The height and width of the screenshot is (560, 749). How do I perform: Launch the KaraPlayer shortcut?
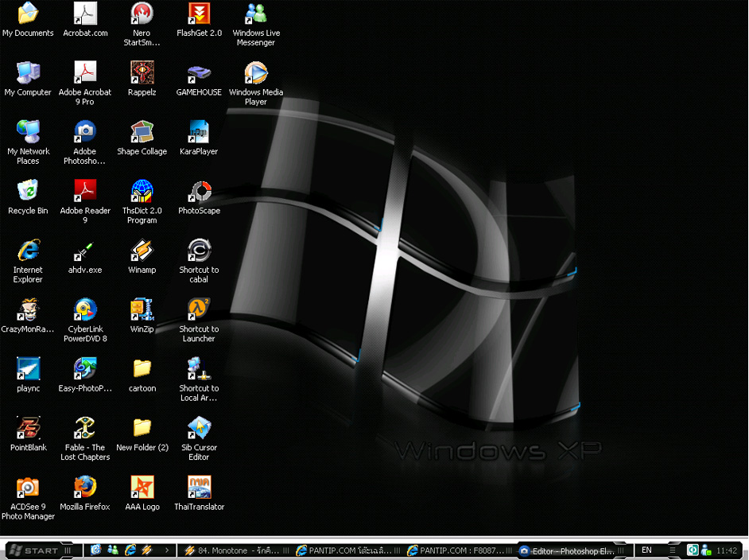(199, 139)
